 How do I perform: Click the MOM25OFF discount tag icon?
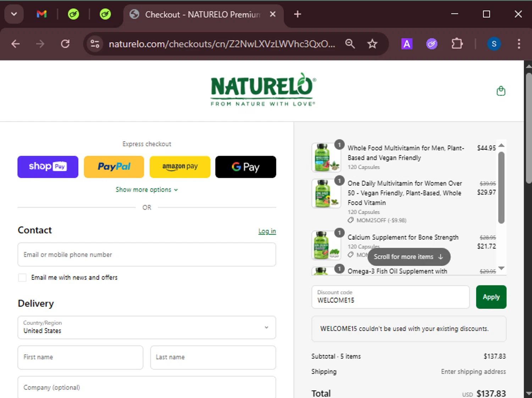(x=350, y=220)
